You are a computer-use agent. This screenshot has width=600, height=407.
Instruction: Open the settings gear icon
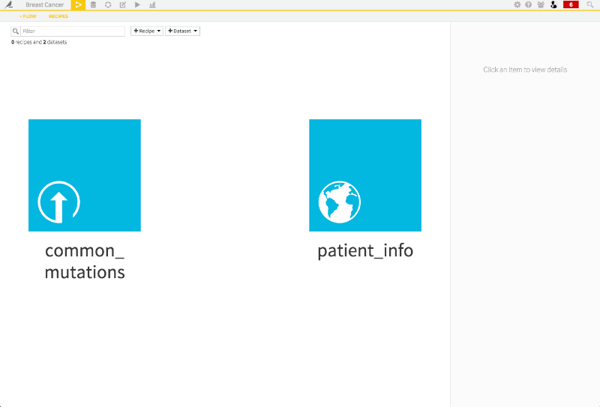[517, 5]
